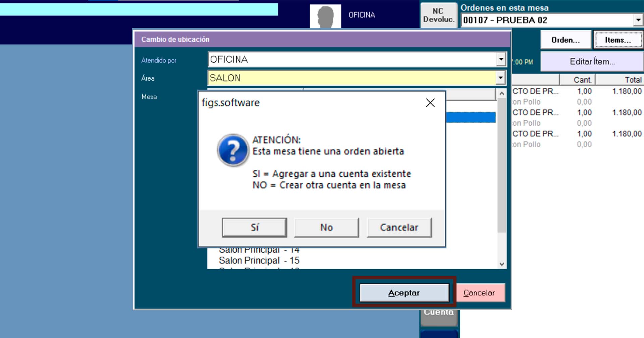Select Salon Principal - 15 in list

259,260
